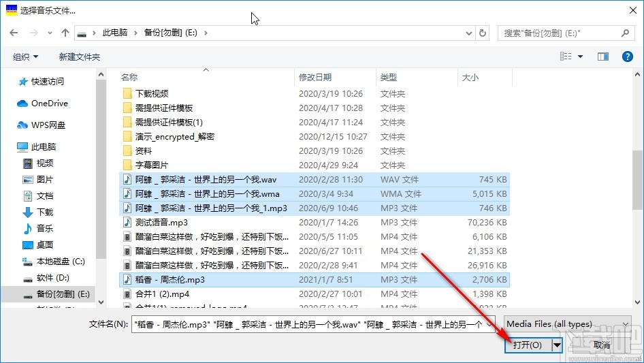Open Quick access star icon
644x363 pixels.
[22, 82]
